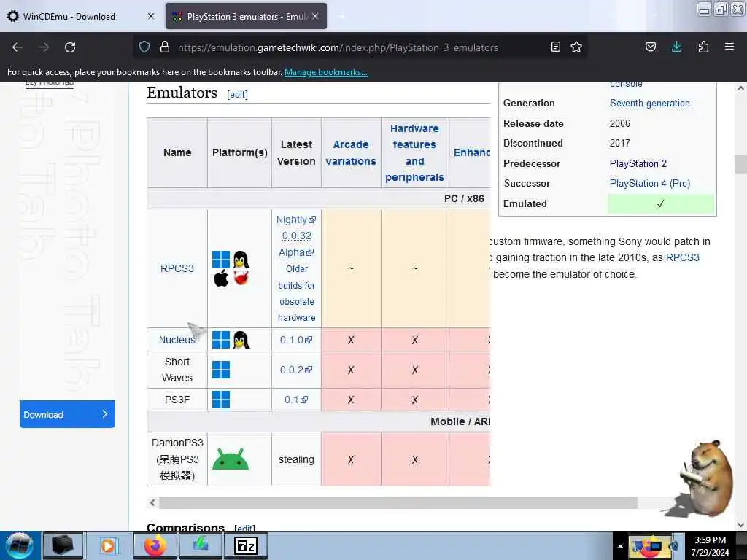747x560 pixels.
Task: Close the PlayStation 3 emulators tab
Action: click(315, 16)
